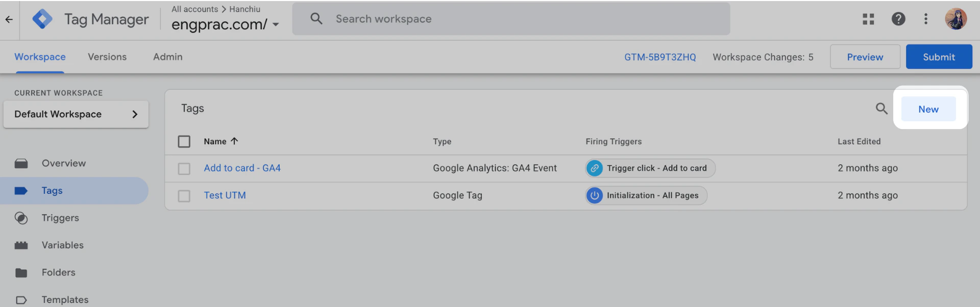This screenshot has height=307, width=980.
Task: Click the Overview sidebar icon
Action: (21, 163)
